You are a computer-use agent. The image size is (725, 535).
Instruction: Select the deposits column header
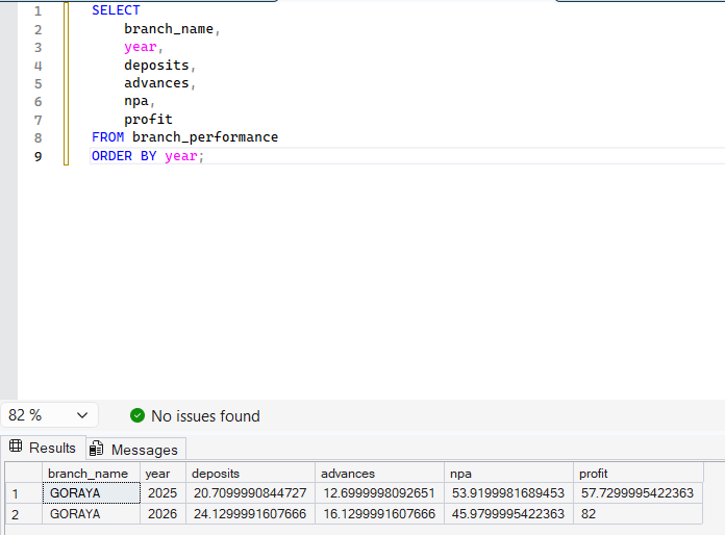tap(250, 474)
